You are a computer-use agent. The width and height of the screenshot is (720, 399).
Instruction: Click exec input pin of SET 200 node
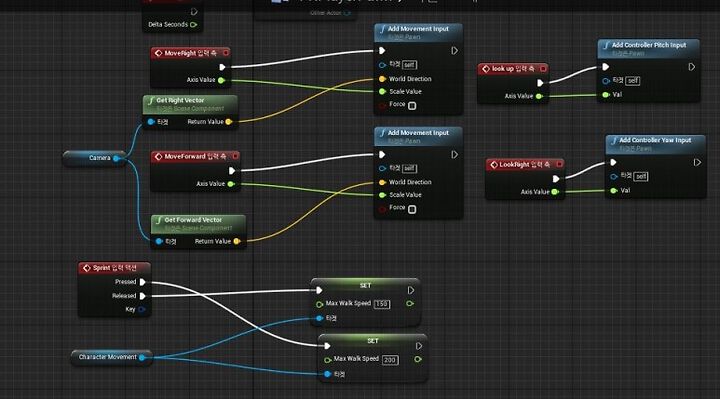[327, 346]
